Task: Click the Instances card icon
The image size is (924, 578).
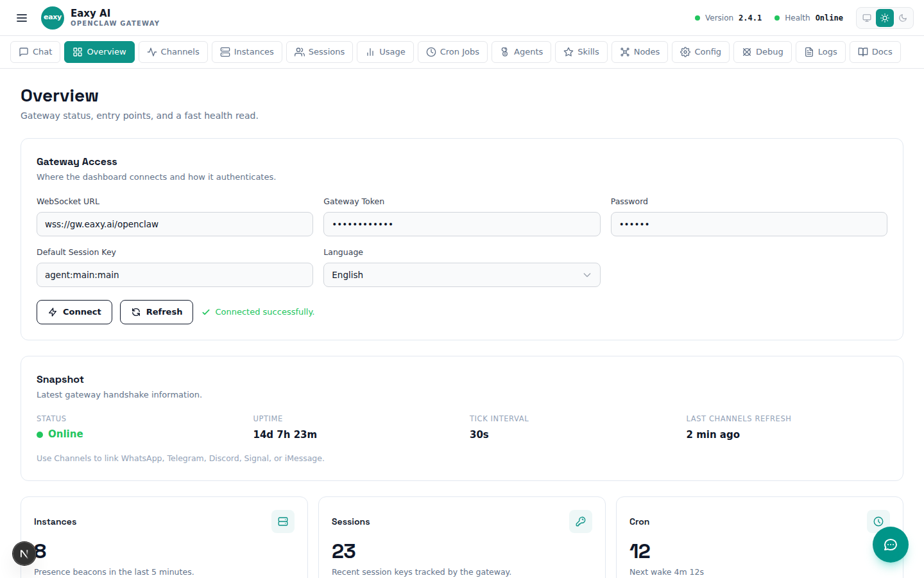Action: (283, 521)
